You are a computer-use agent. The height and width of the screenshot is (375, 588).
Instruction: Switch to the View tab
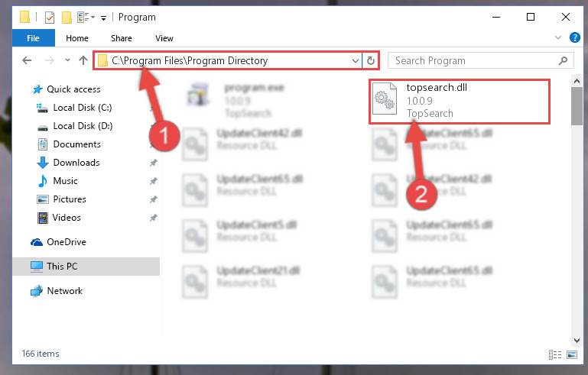[x=164, y=38]
